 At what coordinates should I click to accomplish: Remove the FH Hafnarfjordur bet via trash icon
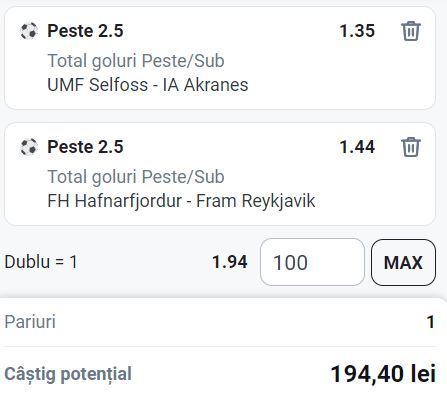(x=411, y=147)
